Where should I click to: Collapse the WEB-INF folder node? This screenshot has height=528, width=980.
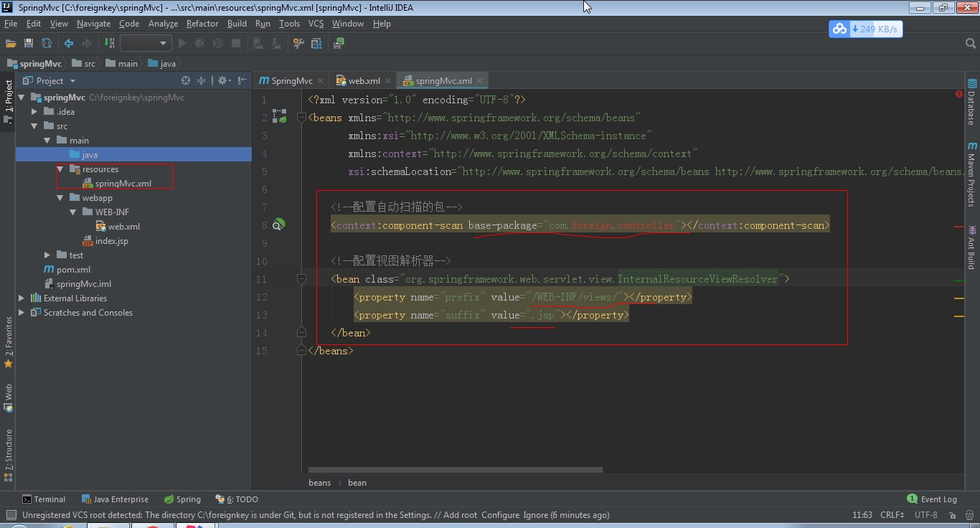pyautogui.click(x=73, y=212)
